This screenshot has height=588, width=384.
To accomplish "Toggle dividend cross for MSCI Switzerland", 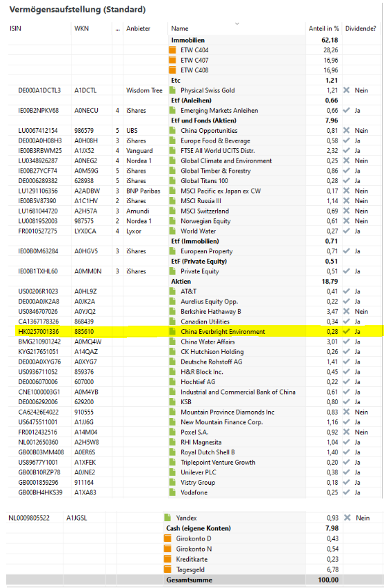I will 347,211.
